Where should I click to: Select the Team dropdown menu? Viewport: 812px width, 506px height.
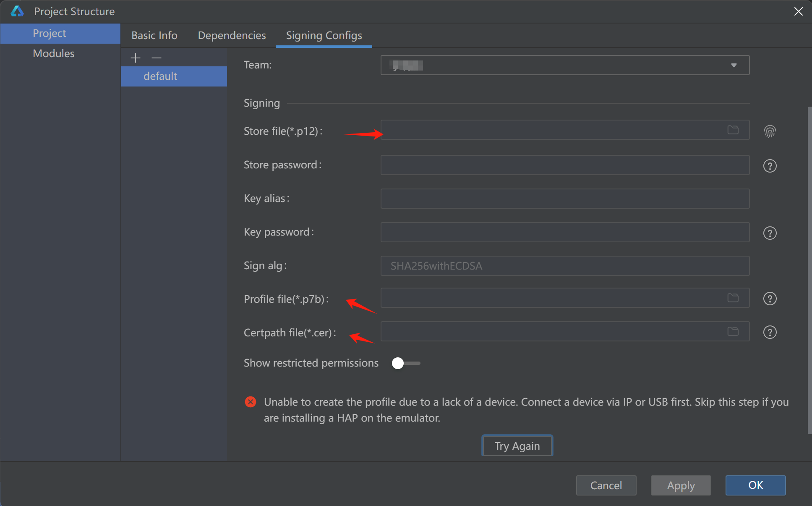click(564, 65)
